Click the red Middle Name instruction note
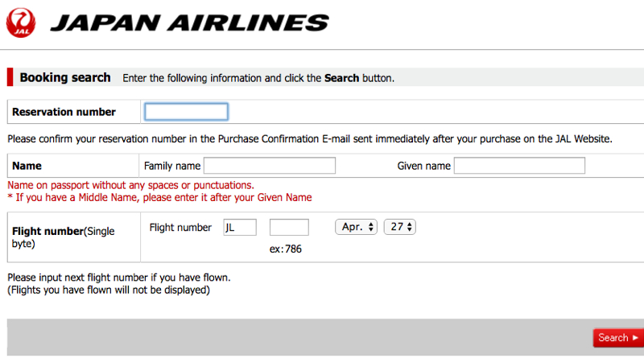The height and width of the screenshot is (362, 644). tap(159, 198)
